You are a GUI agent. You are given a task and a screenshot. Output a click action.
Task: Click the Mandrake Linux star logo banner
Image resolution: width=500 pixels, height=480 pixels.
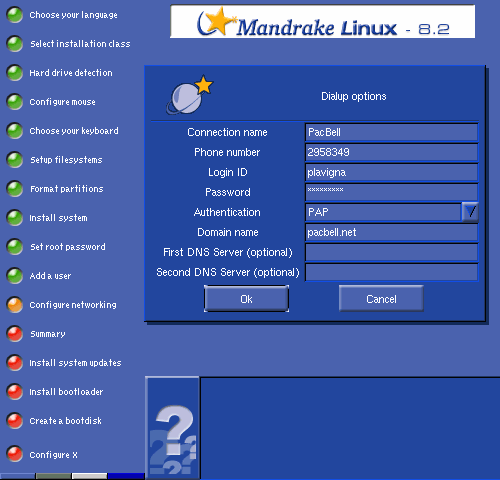[322, 22]
